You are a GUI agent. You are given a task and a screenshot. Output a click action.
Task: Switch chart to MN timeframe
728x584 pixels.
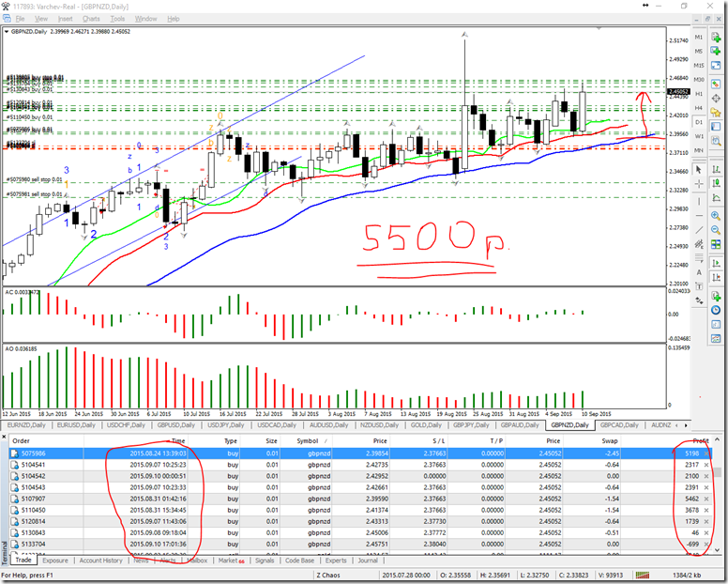pyautogui.click(x=699, y=150)
